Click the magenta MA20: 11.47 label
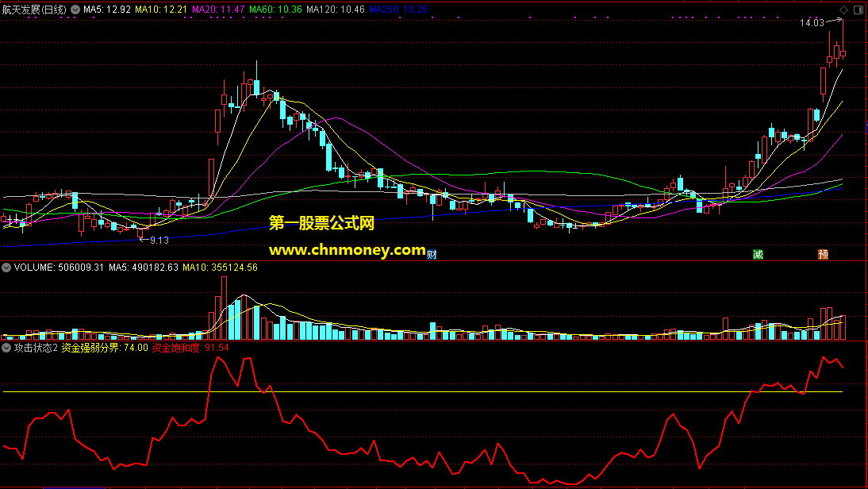The width and height of the screenshot is (868, 489). (x=218, y=10)
